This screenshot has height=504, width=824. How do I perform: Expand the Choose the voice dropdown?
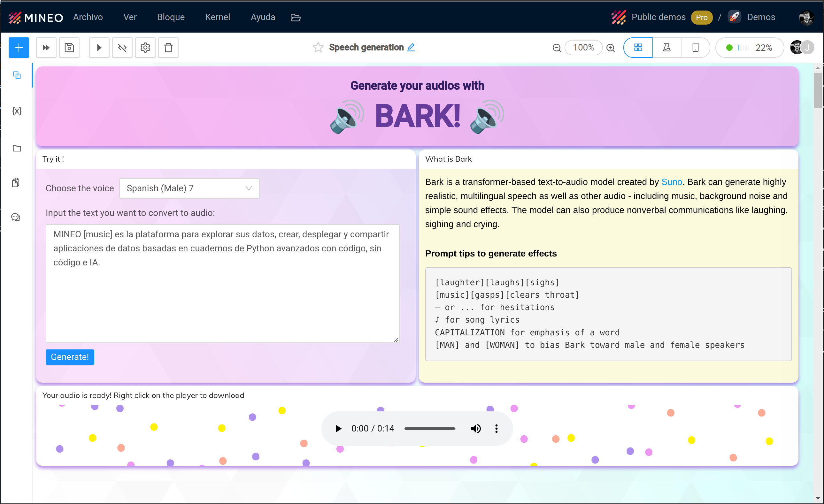[x=189, y=188]
